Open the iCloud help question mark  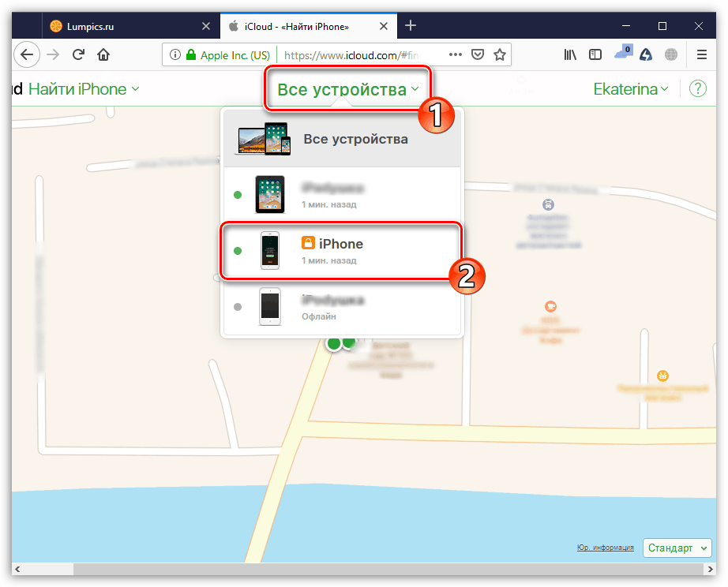(x=698, y=88)
